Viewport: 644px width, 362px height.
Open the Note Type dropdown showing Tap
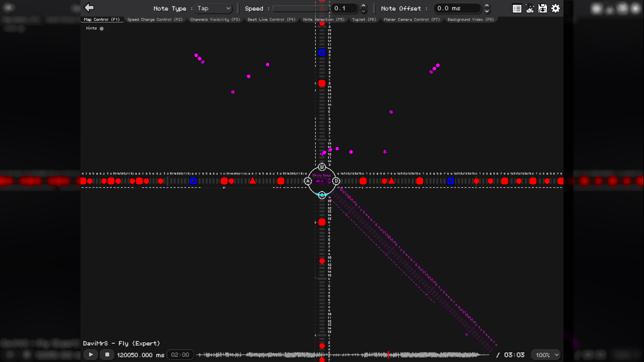213,8
